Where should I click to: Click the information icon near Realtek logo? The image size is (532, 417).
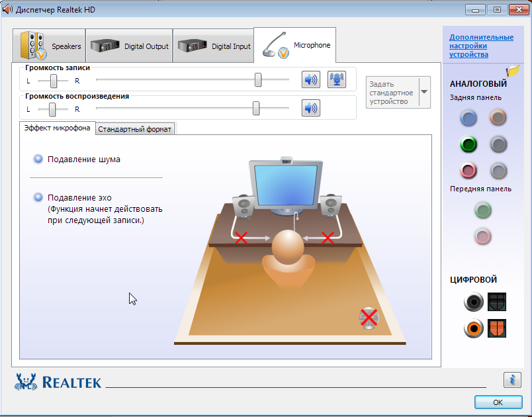(x=511, y=380)
